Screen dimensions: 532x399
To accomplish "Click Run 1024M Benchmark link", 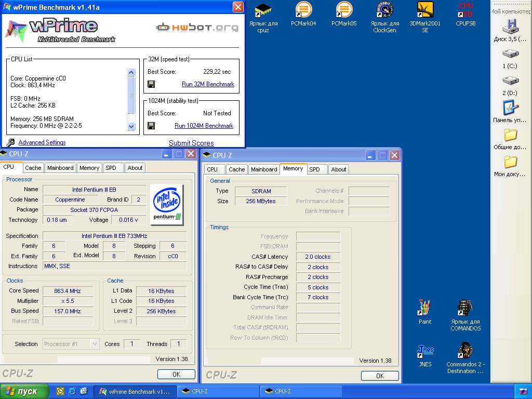I will click(204, 126).
